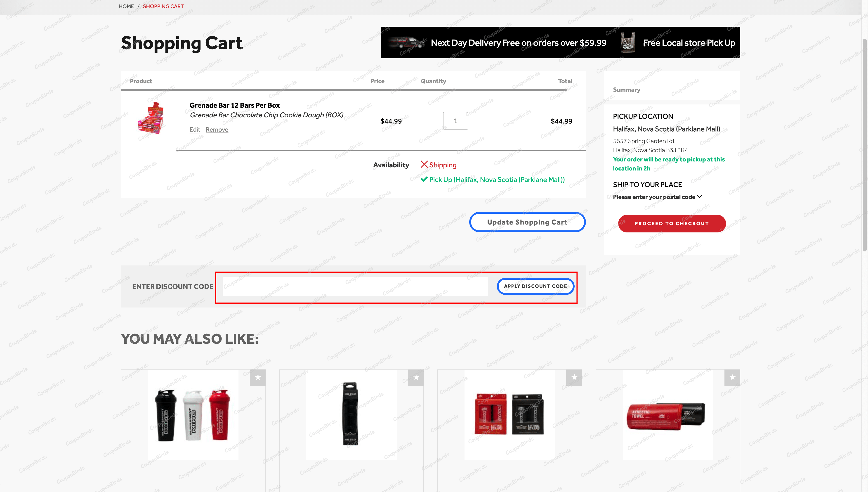This screenshot has height=492, width=868.
Task: Open the HOME breadcrumb link
Action: coord(126,6)
